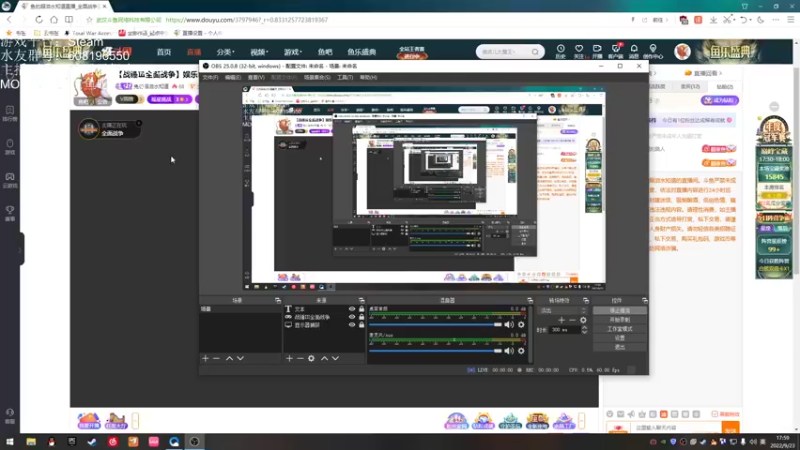Pop out the OBS sources dock
The width and height of the screenshot is (800, 450).
(361, 301)
